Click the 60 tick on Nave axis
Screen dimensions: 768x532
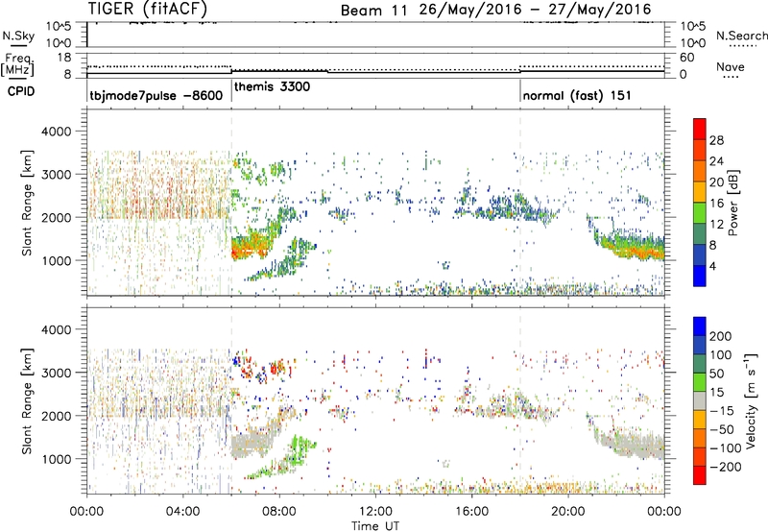[686, 58]
